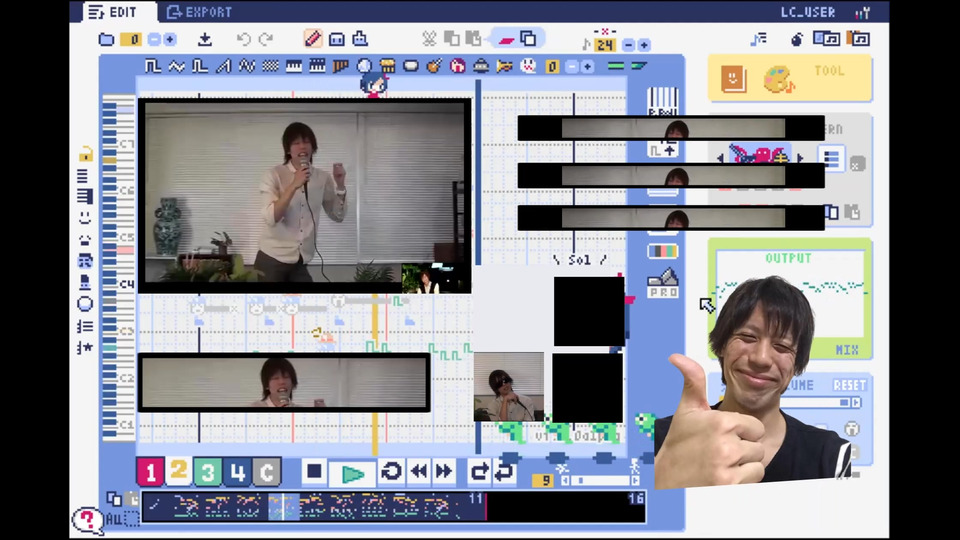Image resolution: width=960 pixels, height=540 pixels.
Task: Select the red eraser tool
Action: 506,40
